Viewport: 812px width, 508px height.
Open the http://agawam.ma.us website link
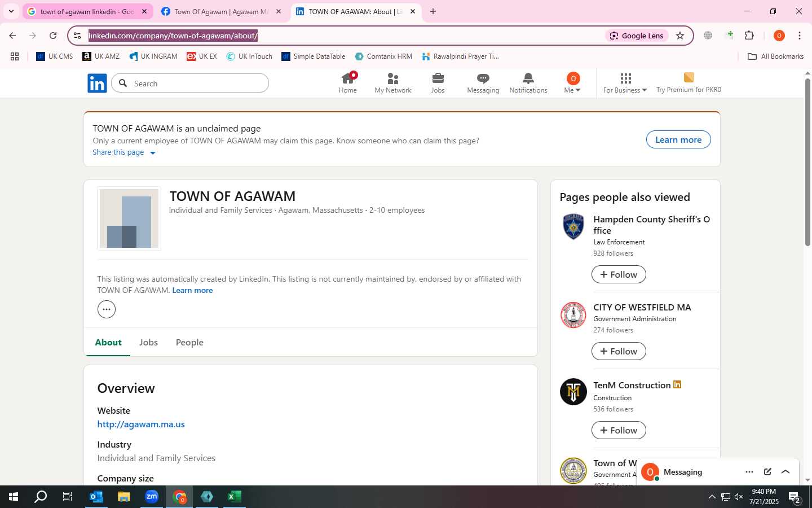[x=141, y=424]
